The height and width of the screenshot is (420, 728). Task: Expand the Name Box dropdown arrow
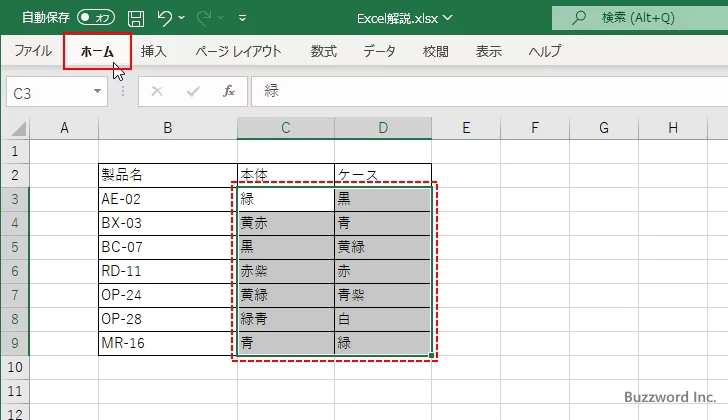[x=98, y=91]
